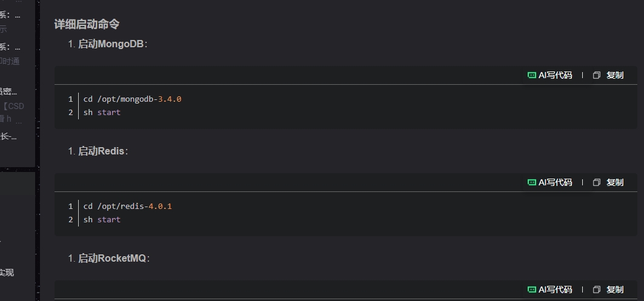This screenshot has width=644, height=301.
Task: Click the code line cd /opt/mongodb-3.4.0
Action: [x=132, y=99]
